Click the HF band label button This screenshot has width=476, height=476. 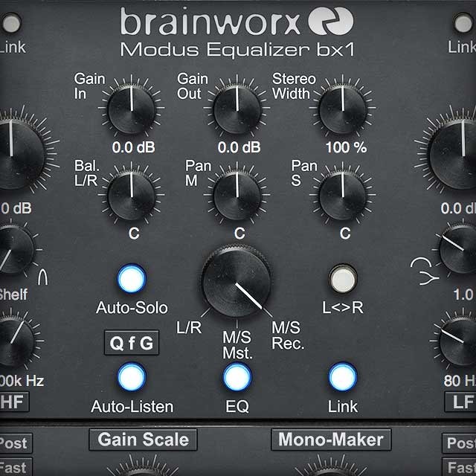pyautogui.click(x=13, y=403)
